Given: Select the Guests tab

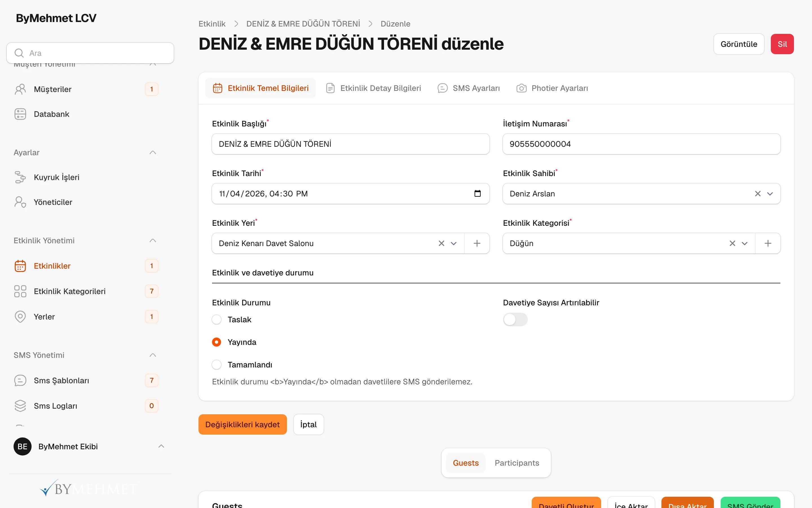Looking at the screenshot, I should (x=466, y=463).
